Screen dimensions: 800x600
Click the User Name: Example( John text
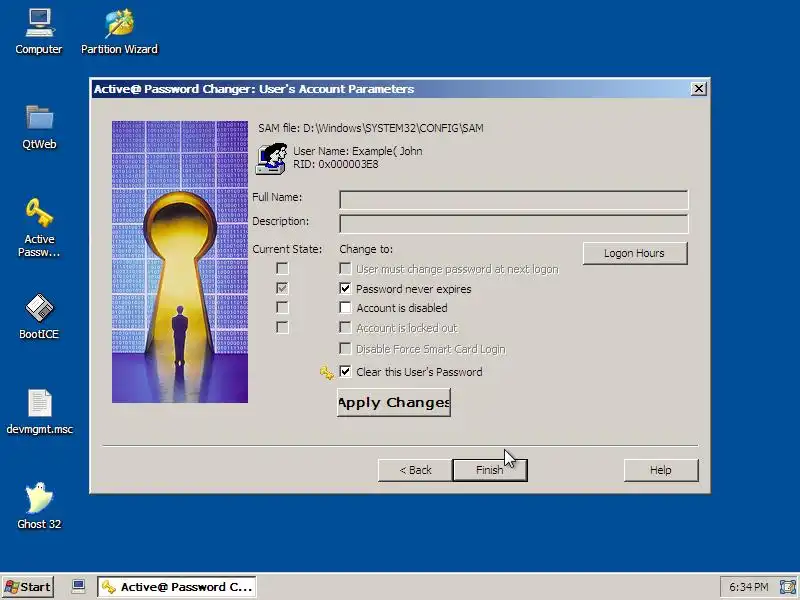[358, 151]
